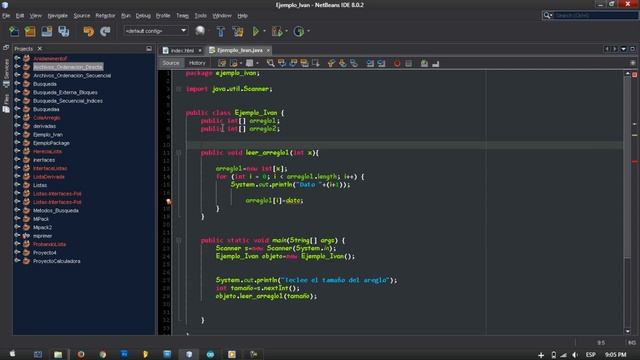Click the Find Previous Occurrence icon
Image resolution: width=640 pixels, height=360 pixels.
282,63
